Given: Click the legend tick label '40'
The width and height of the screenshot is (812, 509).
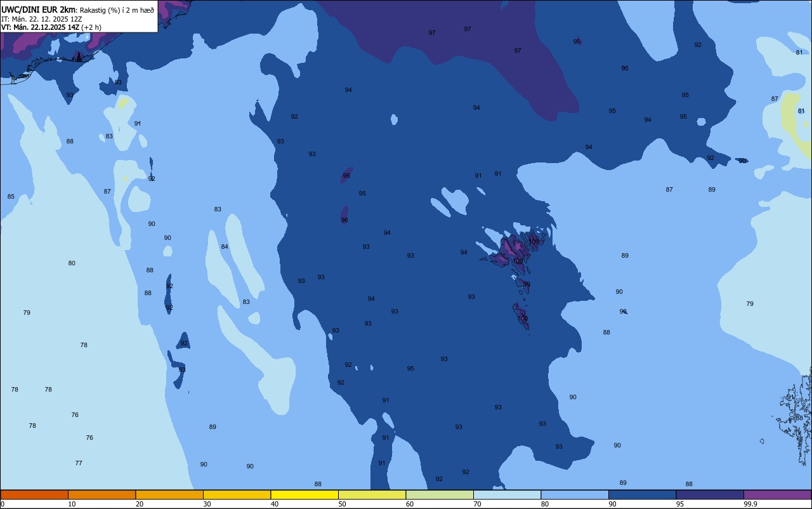Looking at the screenshot, I should (x=275, y=504).
